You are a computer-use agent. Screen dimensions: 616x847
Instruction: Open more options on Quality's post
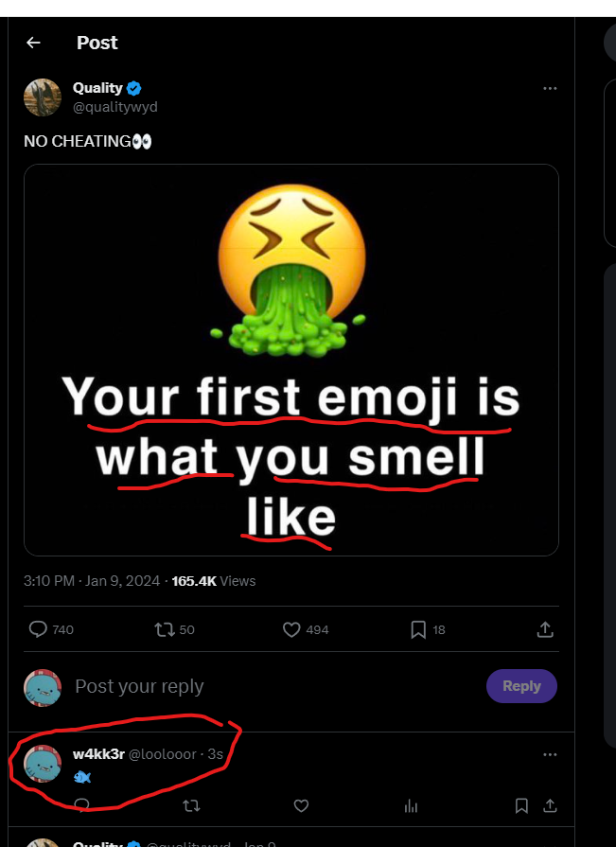click(550, 88)
